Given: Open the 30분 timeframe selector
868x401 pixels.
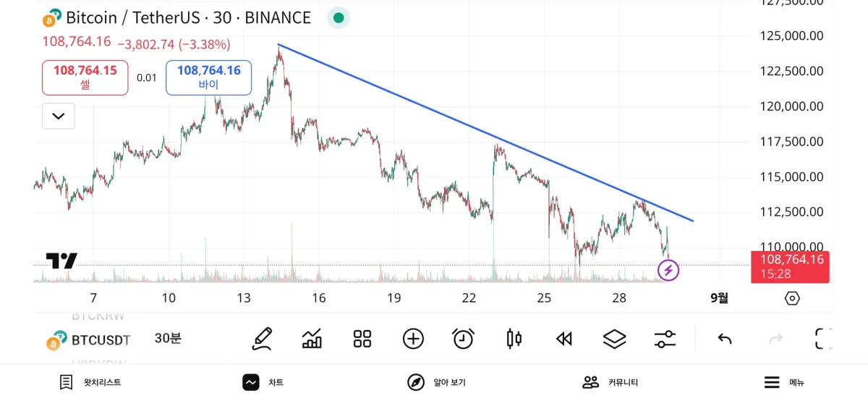Looking at the screenshot, I should (x=168, y=338).
